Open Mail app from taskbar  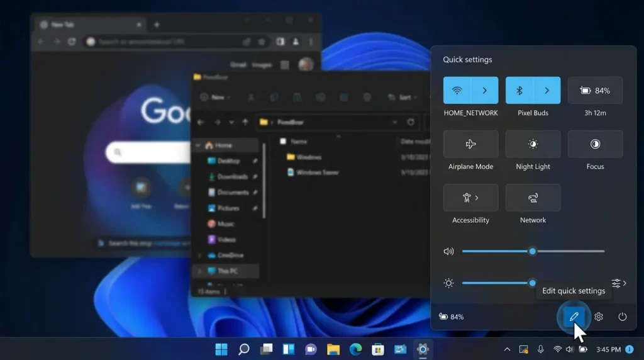(x=401, y=349)
